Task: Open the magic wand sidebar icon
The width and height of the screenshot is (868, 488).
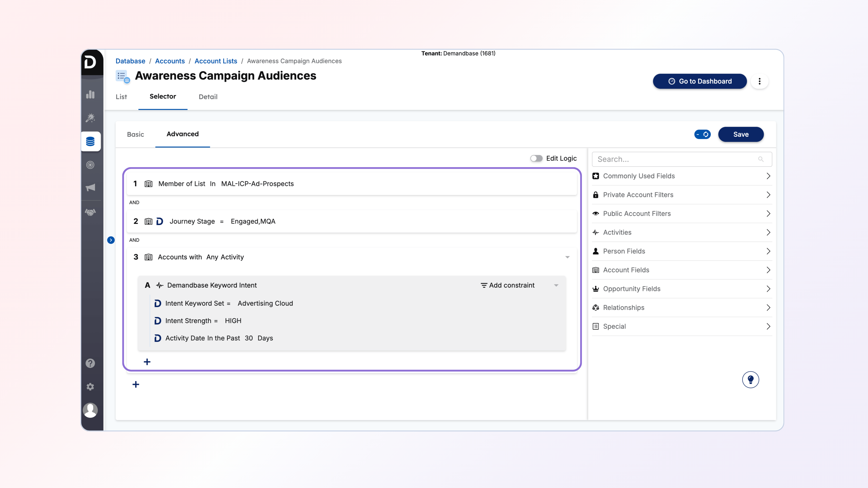Action: 90,118
